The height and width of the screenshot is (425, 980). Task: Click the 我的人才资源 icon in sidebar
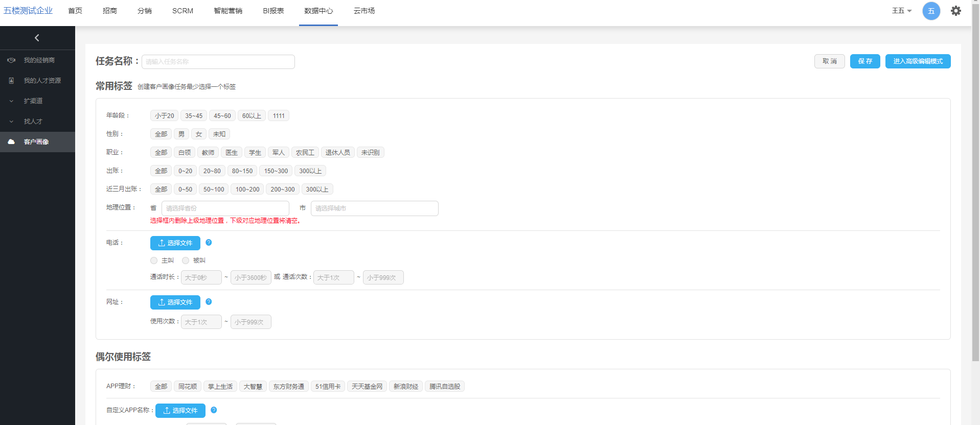tap(11, 81)
